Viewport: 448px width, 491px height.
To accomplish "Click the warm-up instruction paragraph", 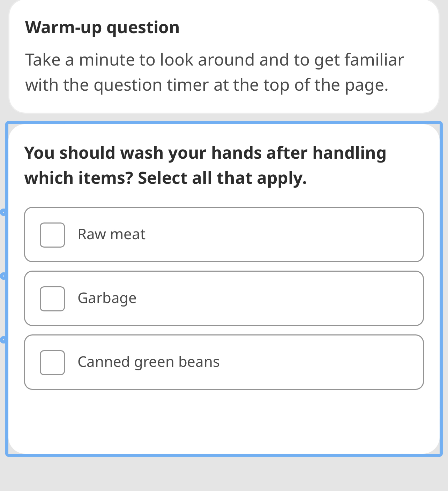I will click(215, 71).
